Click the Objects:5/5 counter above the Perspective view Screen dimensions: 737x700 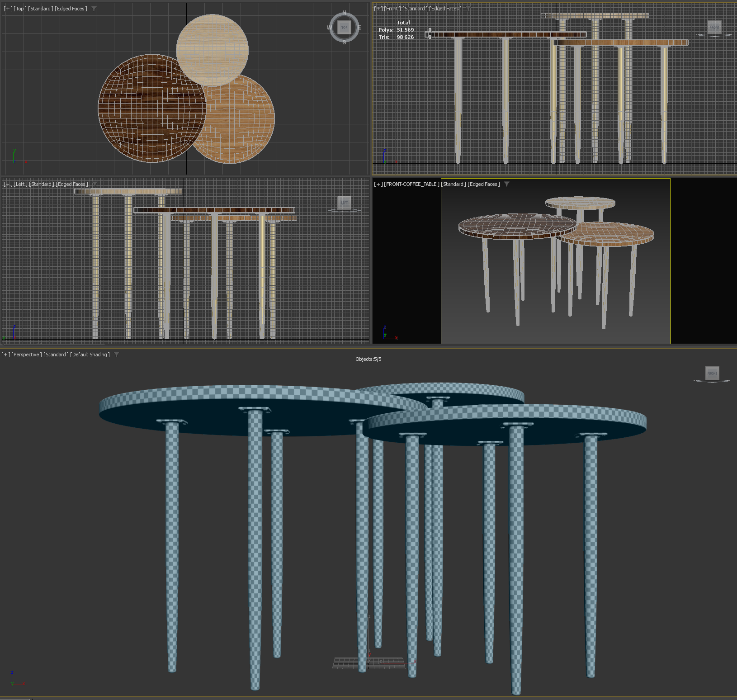click(368, 359)
